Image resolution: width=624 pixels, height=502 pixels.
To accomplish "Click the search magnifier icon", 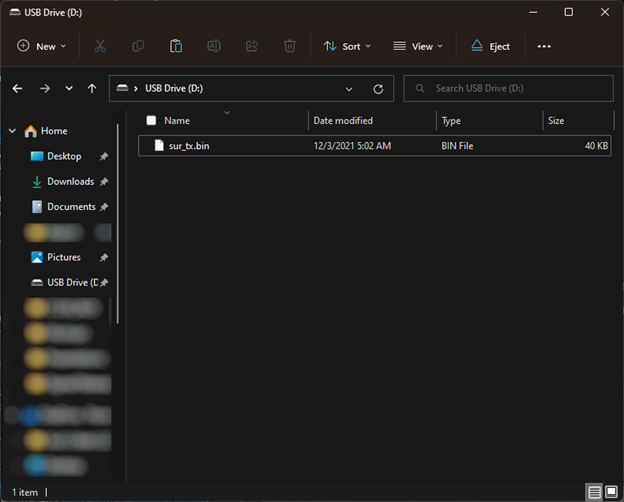I will (420, 88).
